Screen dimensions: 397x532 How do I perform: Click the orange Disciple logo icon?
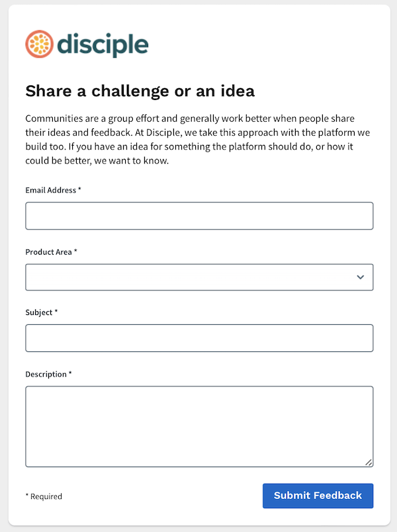pyautogui.click(x=39, y=44)
